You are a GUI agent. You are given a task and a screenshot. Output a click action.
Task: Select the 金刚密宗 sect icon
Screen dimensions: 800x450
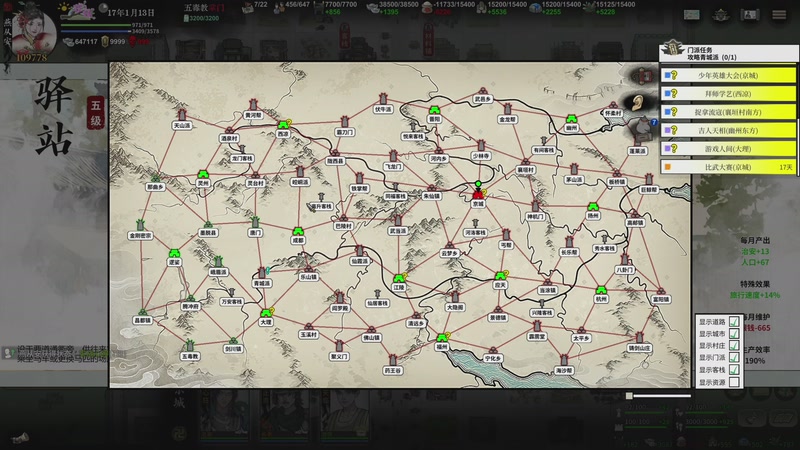click(x=140, y=225)
